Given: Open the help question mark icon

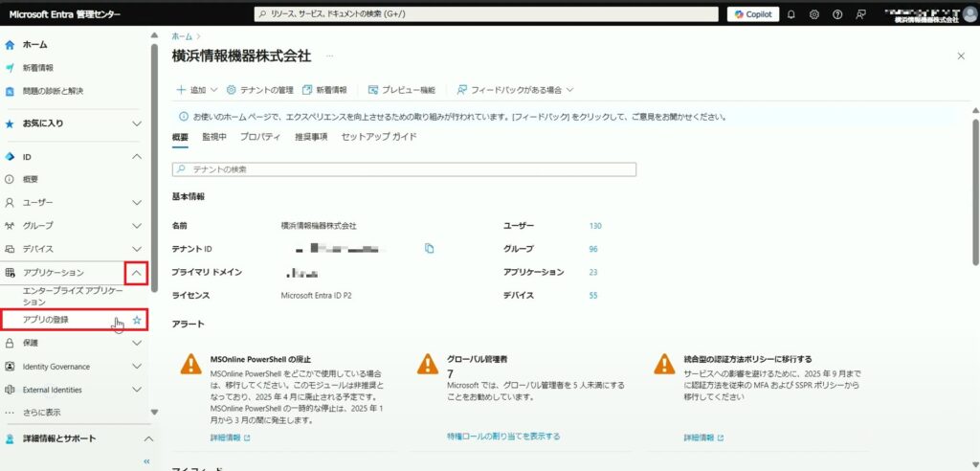Looking at the screenshot, I should point(837,14).
